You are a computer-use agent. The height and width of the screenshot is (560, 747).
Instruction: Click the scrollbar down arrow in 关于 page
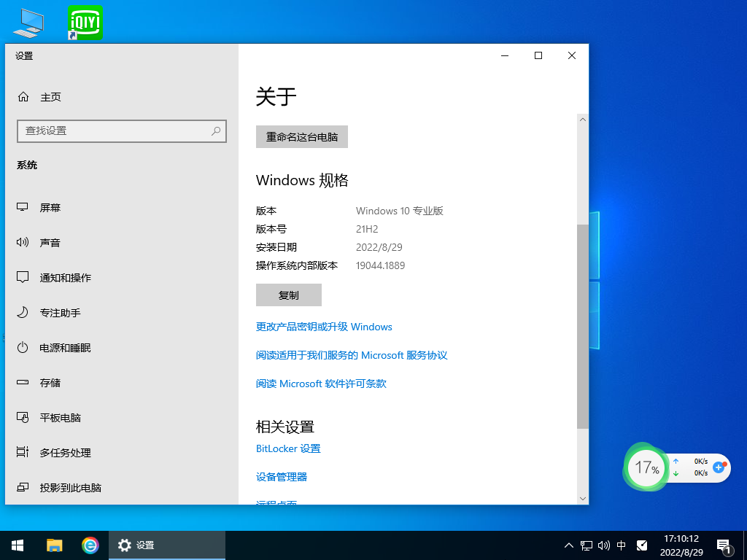pyautogui.click(x=583, y=499)
